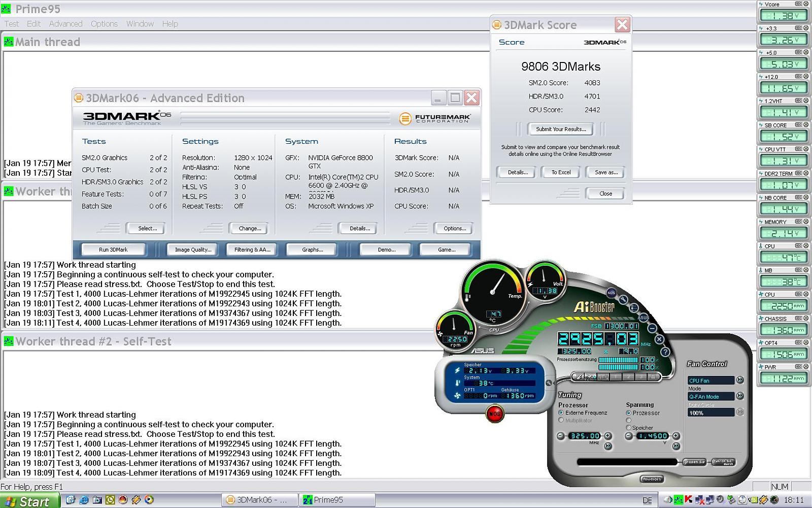
Task: Click the Internet Explorer quick launch icon
Action: [x=84, y=500]
